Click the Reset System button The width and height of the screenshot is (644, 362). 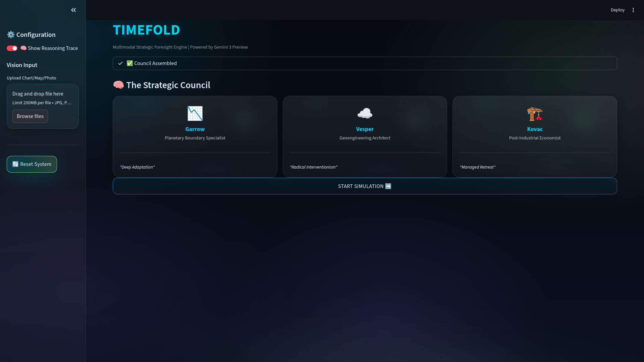[32, 164]
